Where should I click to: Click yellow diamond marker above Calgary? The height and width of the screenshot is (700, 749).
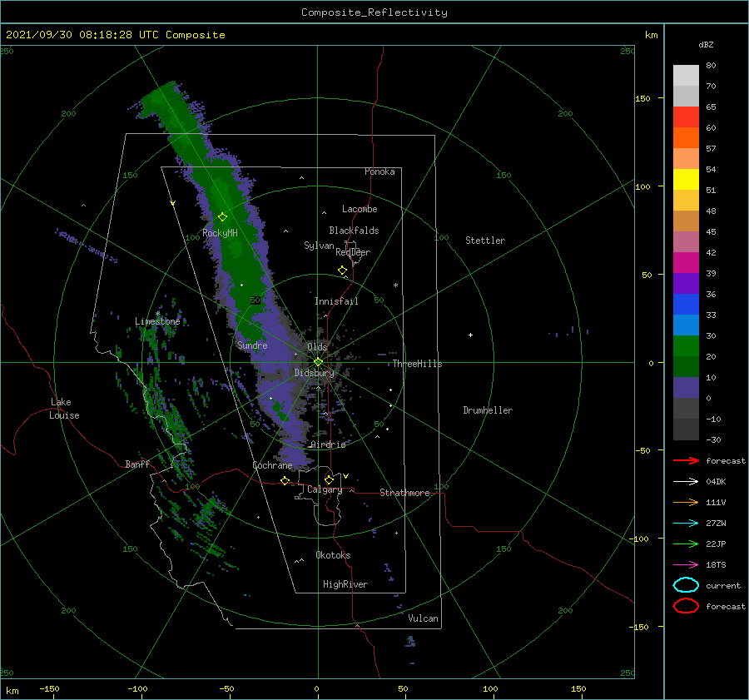click(x=329, y=479)
